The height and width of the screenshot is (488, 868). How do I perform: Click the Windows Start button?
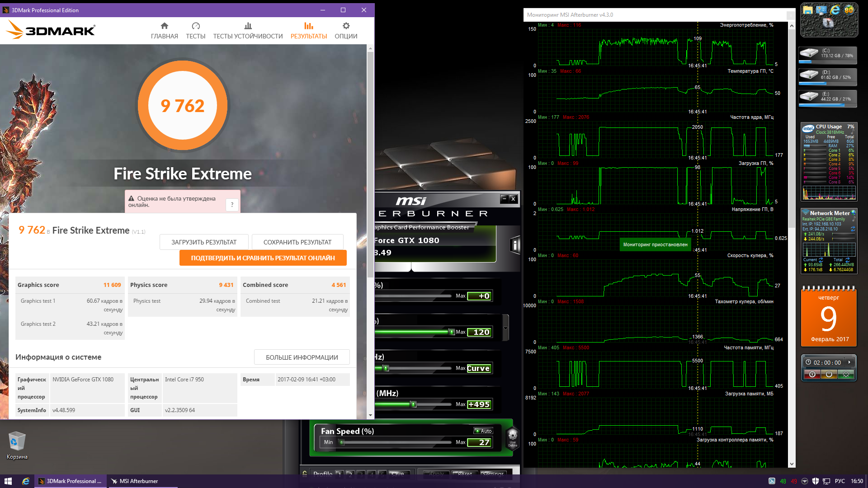[x=8, y=481]
